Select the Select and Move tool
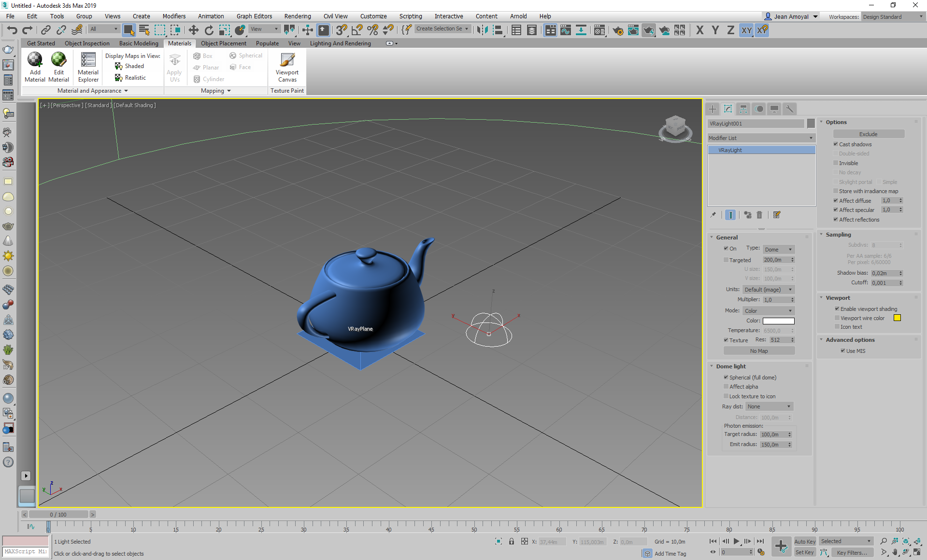The width and height of the screenshot is (927, 560). click(193, 30)
